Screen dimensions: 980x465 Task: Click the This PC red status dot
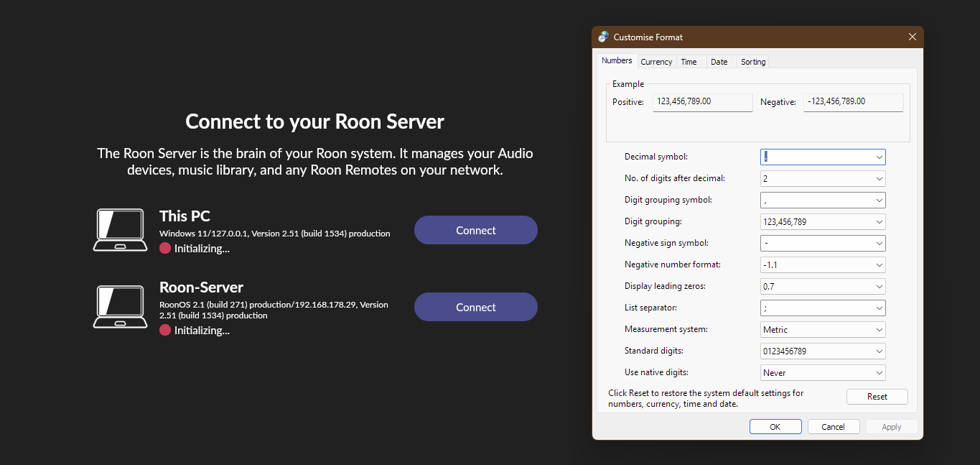165,248
